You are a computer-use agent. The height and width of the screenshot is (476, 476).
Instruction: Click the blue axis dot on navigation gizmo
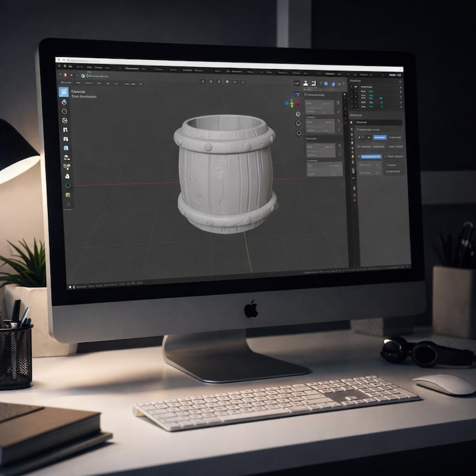(x=287, y=103)
